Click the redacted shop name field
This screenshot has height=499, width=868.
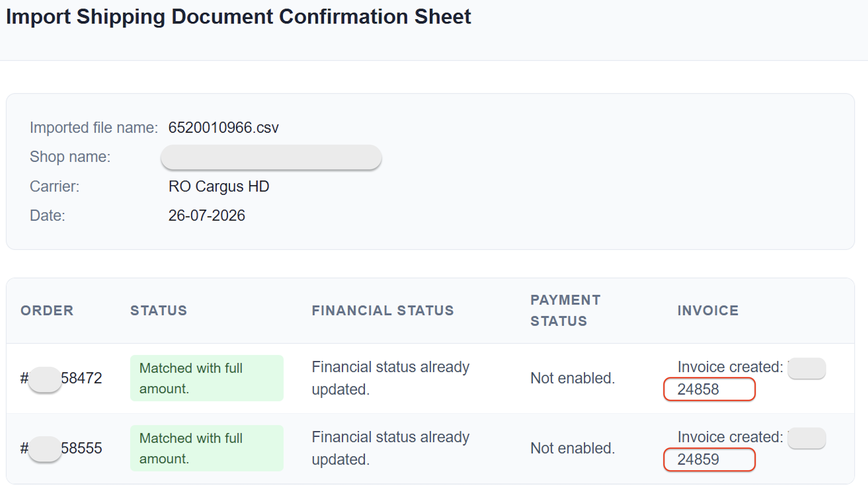[271, 157]
